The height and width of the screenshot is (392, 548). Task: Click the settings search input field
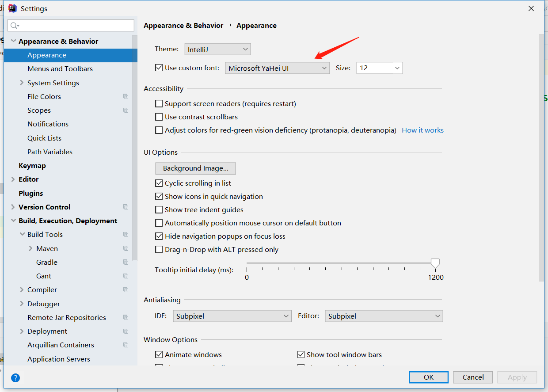click(71, 26)
